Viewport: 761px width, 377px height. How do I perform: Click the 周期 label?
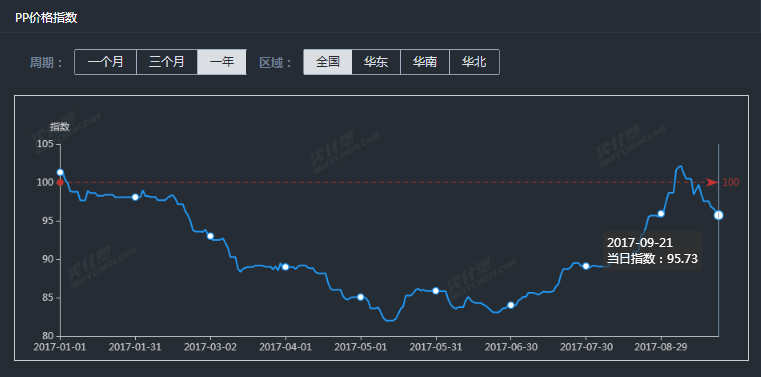(x=47, y=63)
